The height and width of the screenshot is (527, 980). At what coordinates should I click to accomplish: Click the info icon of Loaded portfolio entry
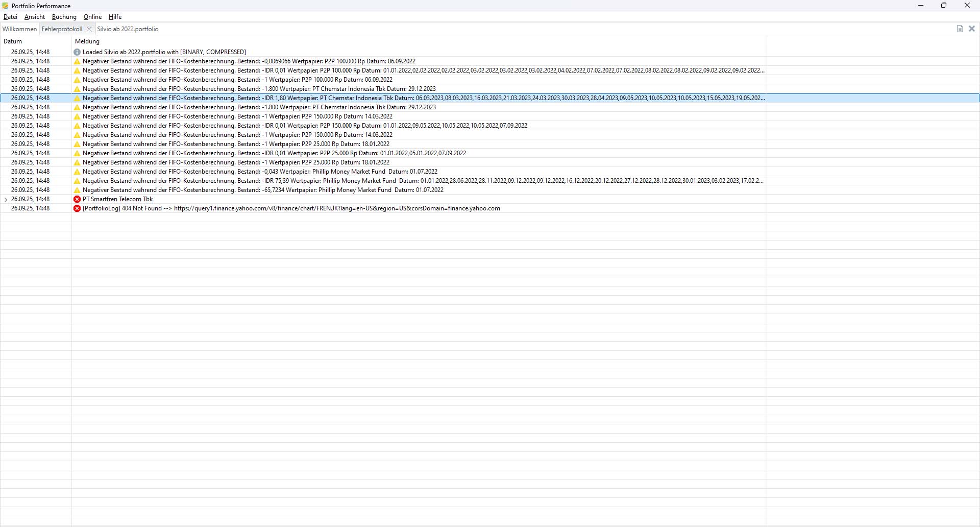pyautogui.click(x=77, y=52)
